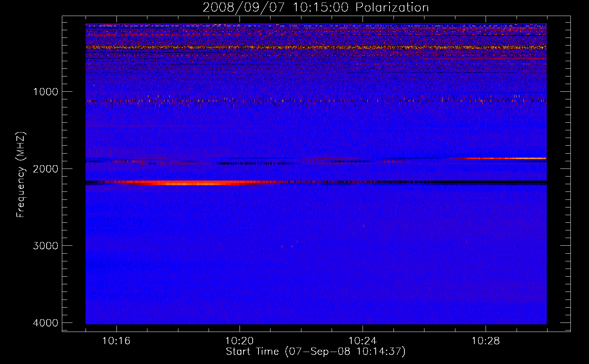Click the 10:24 time tick label
Image resolution: width=589 pixels, height=364 pixels.
tap(363, 341)
